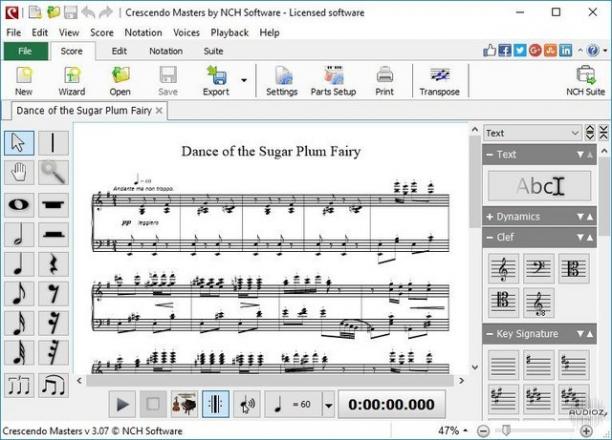The width and height of the screenshot is (612, 440).
Task: Click the Abc text insertion tool
Action: (539, 186)
